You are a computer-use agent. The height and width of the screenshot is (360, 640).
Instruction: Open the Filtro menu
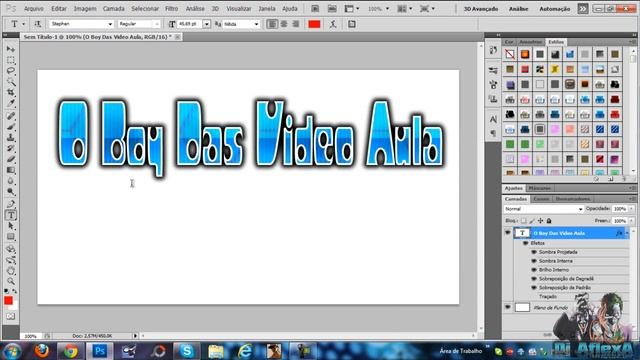171,9
